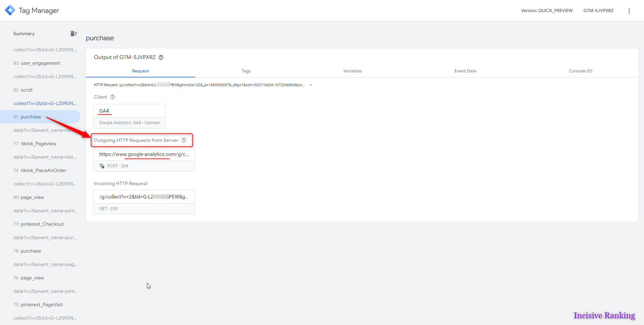Open the Summary view
The height and width of the screenshot is (325, 644).
(x=24, y=34)
